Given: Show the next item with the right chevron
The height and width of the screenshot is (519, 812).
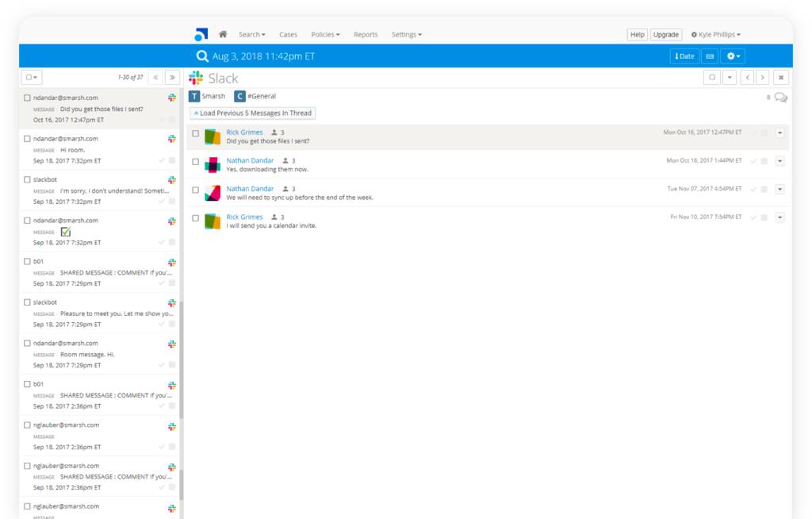Looking at the screenshot, I should (762, 77).
